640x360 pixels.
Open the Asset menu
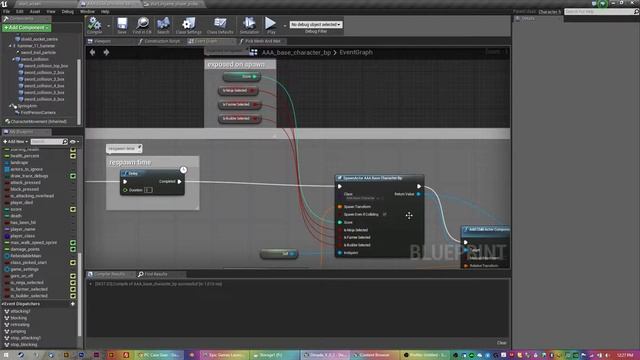tap(35, 11)
